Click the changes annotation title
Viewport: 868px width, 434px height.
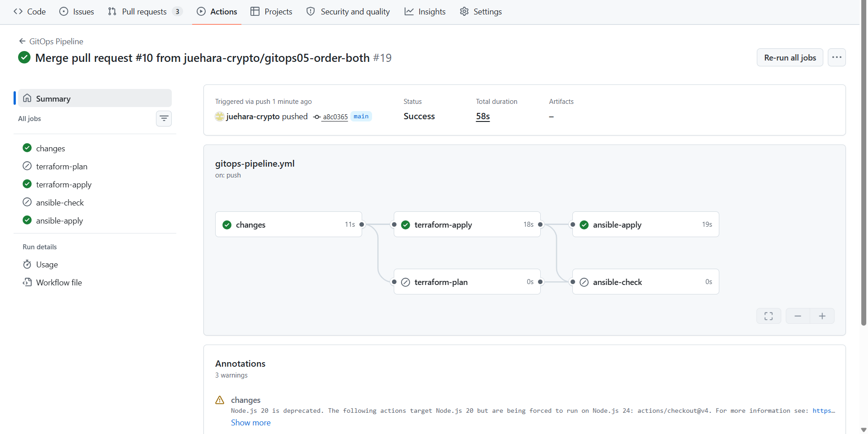point(245,400)
